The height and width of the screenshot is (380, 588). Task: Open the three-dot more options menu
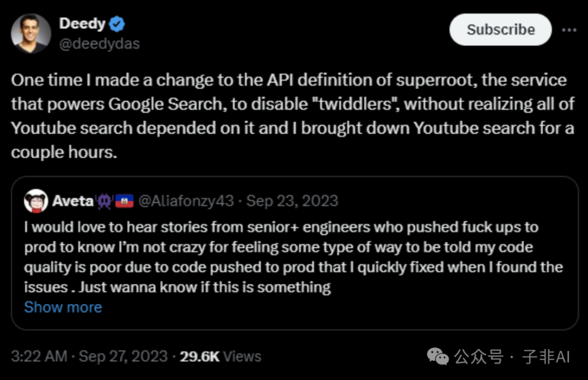[x=569, y=29]
